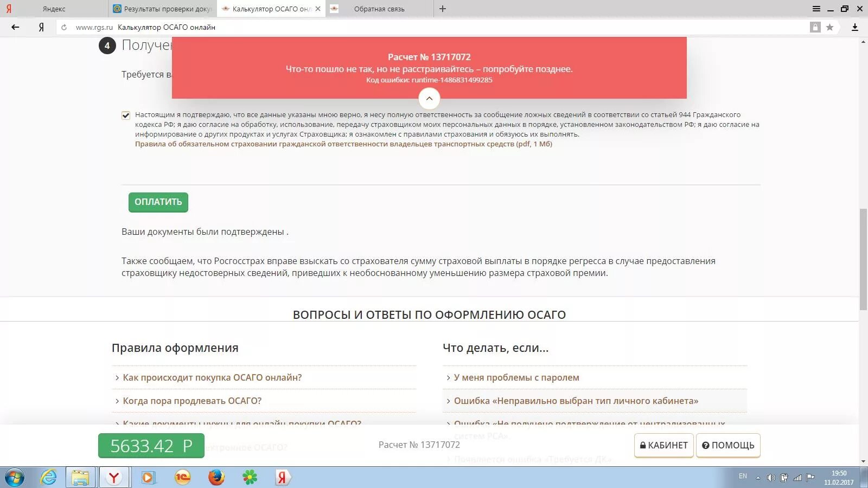This screenshot has height=488, width=868.
Task: Open Windows Explorer folder in taskbar
Action: (x=80, y=478)
